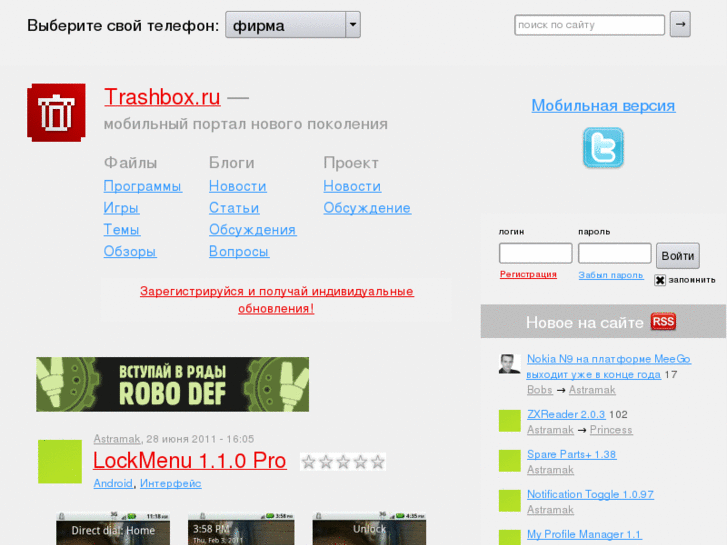Image resolution: width=727 pixels, height=545 pixels.
Task: Open 'Программы' under Файлы
Action: pyautogui.click(x=143, y=186)
